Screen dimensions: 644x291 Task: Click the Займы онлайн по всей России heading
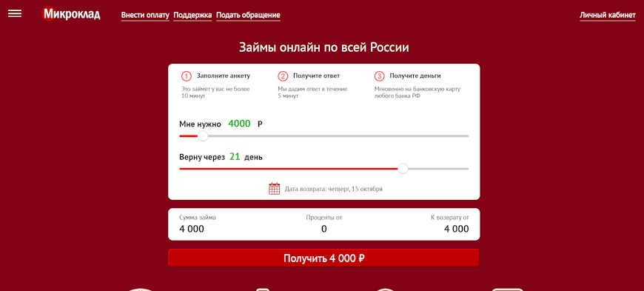pos(324,47)
